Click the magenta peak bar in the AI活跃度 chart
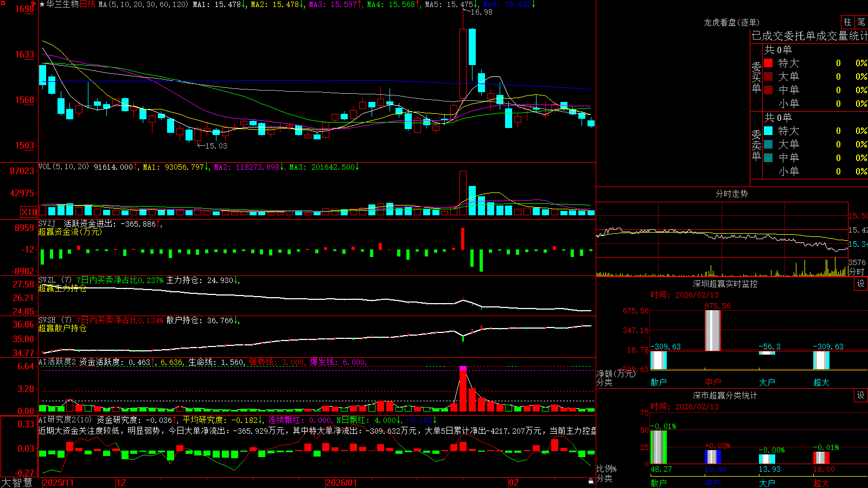868x488 pixels. tap(463, 369)
